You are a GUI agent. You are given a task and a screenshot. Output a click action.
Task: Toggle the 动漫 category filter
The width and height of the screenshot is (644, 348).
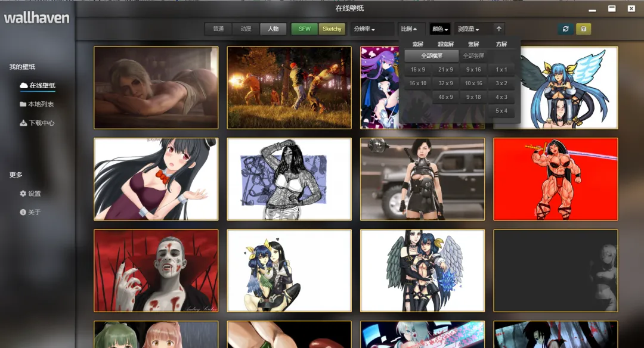[246, 29]
